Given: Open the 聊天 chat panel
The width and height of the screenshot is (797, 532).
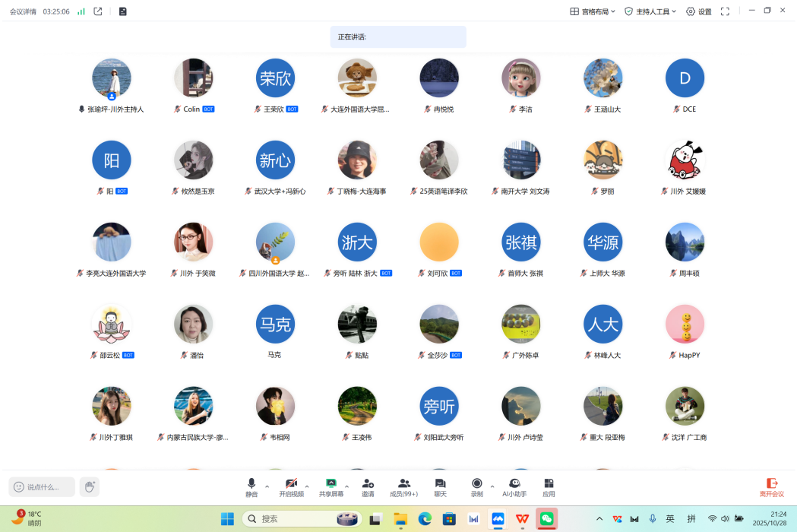Looking at the screenshot, I should [440, 487].
